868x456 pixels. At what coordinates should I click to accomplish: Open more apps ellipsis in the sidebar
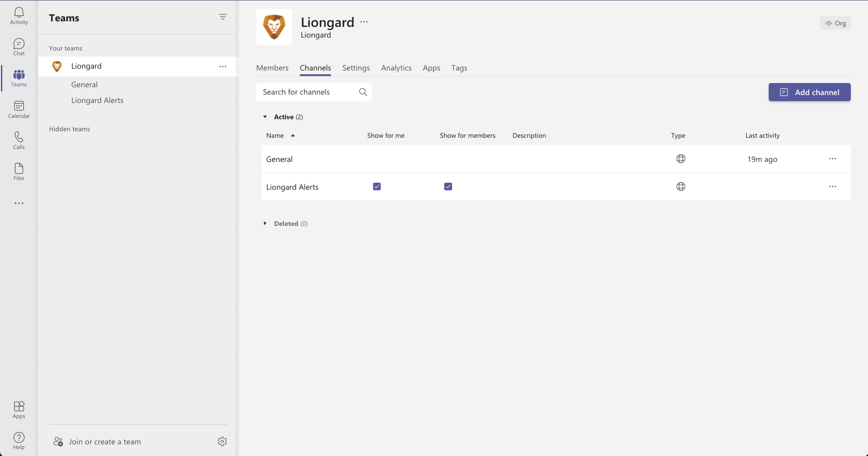click(19, 203)
